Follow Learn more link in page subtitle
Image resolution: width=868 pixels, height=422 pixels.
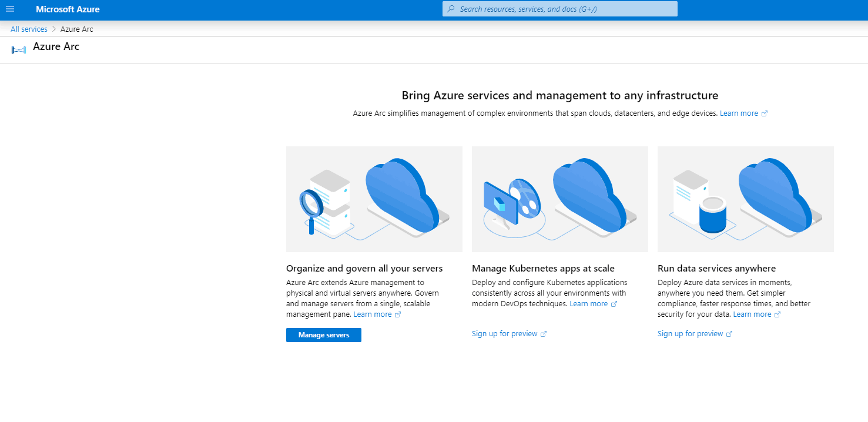[x=739, y=113]
